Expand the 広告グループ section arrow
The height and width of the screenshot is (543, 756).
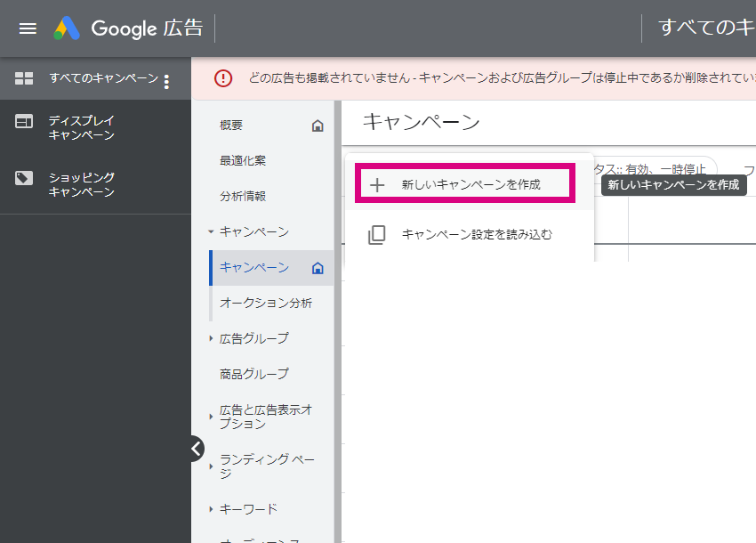pyautogui.click(x=211, y=339)
